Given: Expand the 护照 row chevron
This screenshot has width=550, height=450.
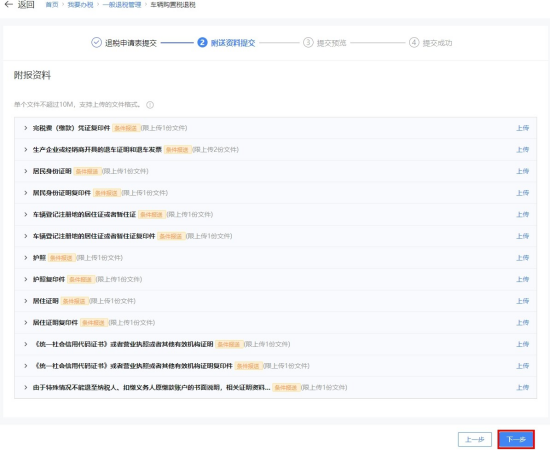Looking at the screenshot, I should tap(26, 258).
